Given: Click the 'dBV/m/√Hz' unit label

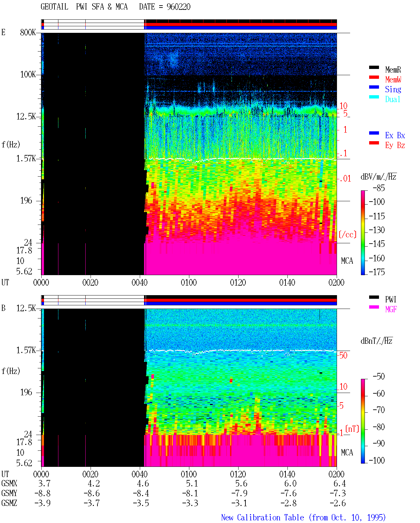Looking at the screenshot, I should click(379, 177).
